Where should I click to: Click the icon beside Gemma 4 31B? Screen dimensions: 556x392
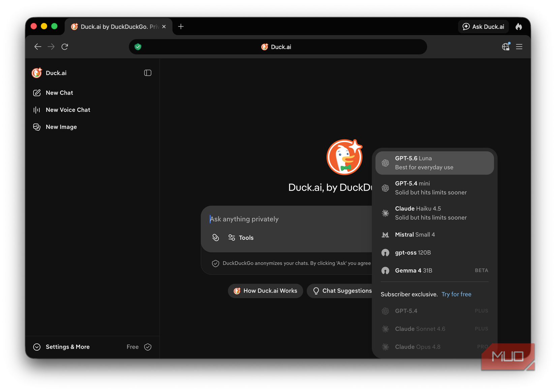pos(385,270)
